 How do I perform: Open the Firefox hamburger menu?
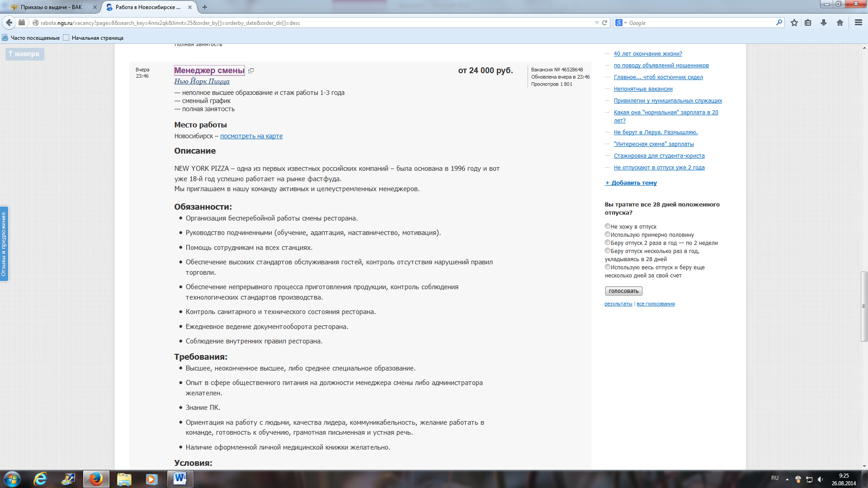[859, 23]
